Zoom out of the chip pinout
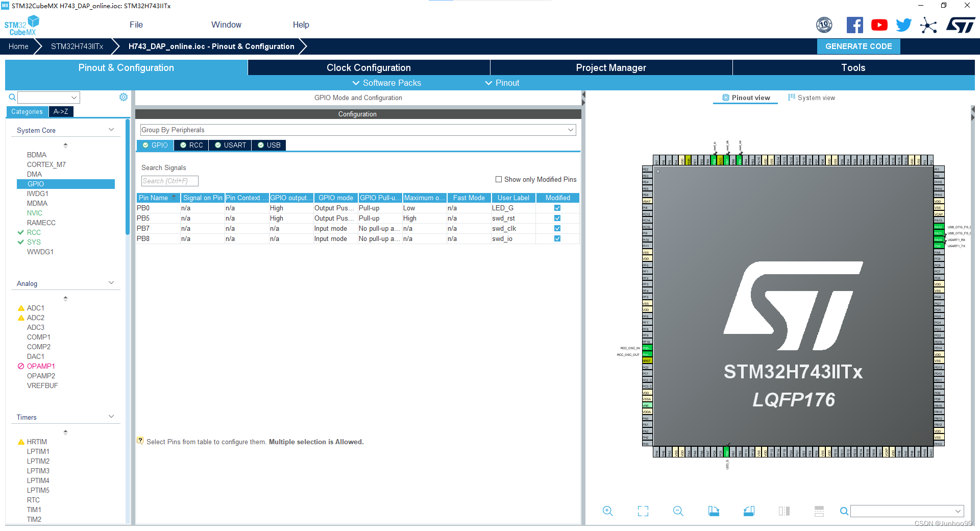This screenshot has height=531, width=980. (x=678, y=511)
